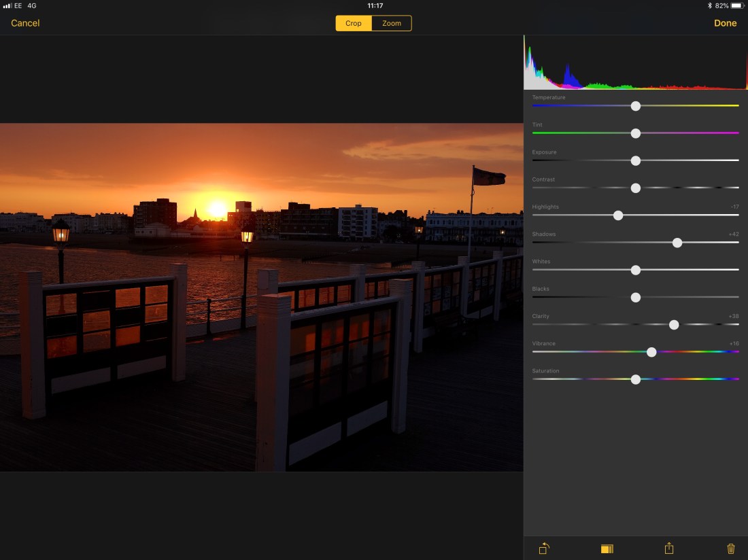748x560 pixels.
Task: Switch to Zoom mode
Action: coord(392,23)
